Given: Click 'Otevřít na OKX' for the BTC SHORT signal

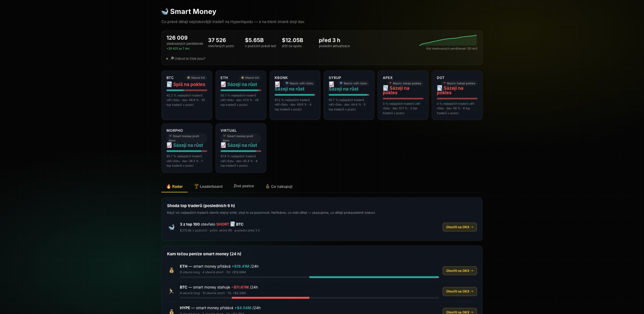Looking at the screenshot, I should pyautogui.click(x=459, y=227).
